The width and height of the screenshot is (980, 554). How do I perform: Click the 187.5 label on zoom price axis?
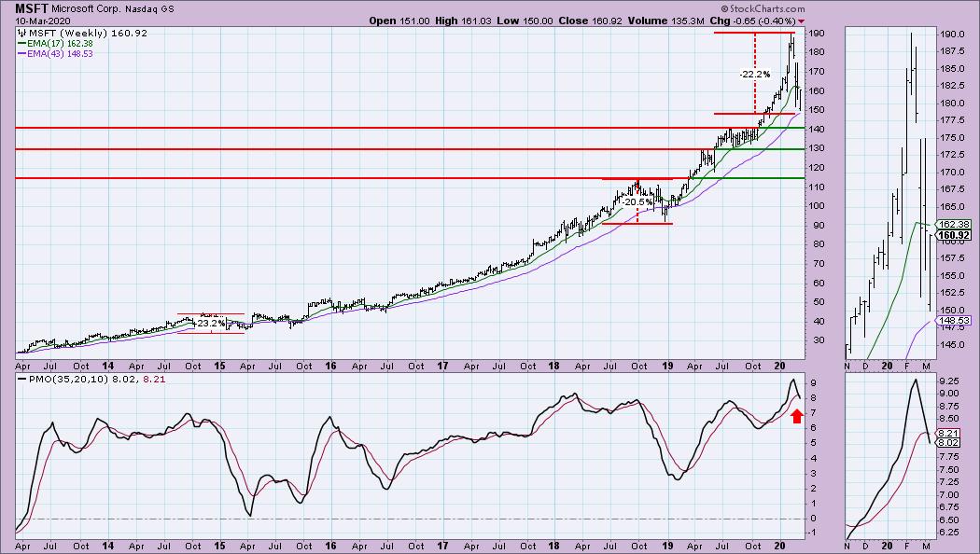point(952,52)
